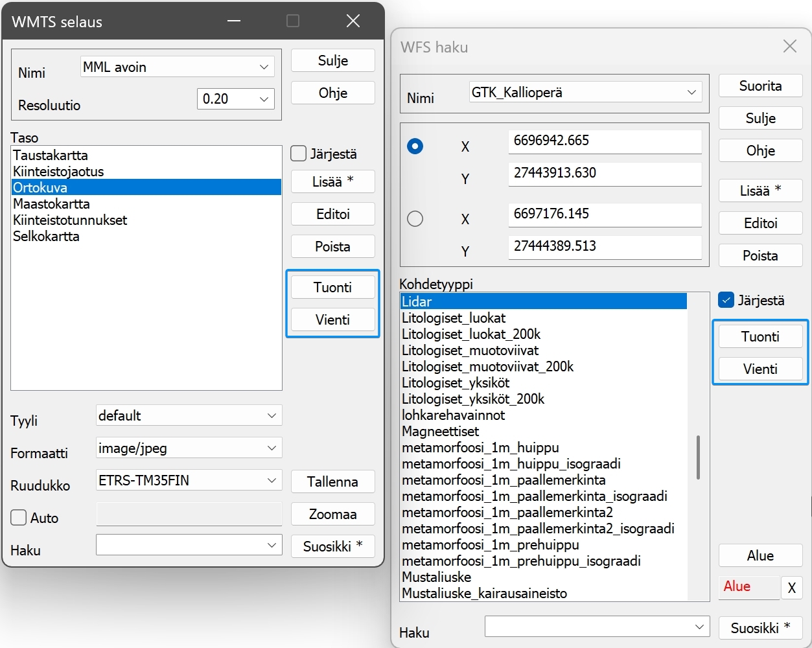Click Suorita in WFS haku
812x648 pixels.
click(761, 86)
